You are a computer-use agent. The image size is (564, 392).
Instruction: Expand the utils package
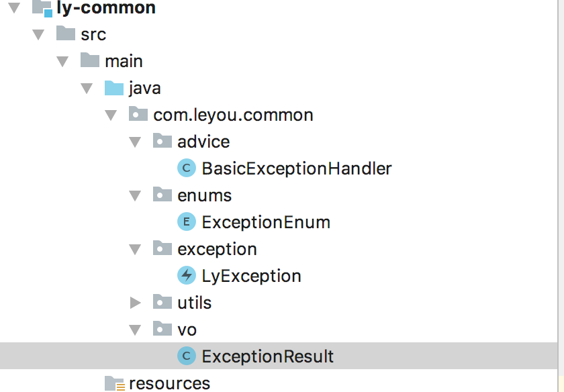[x=136, y=303]
